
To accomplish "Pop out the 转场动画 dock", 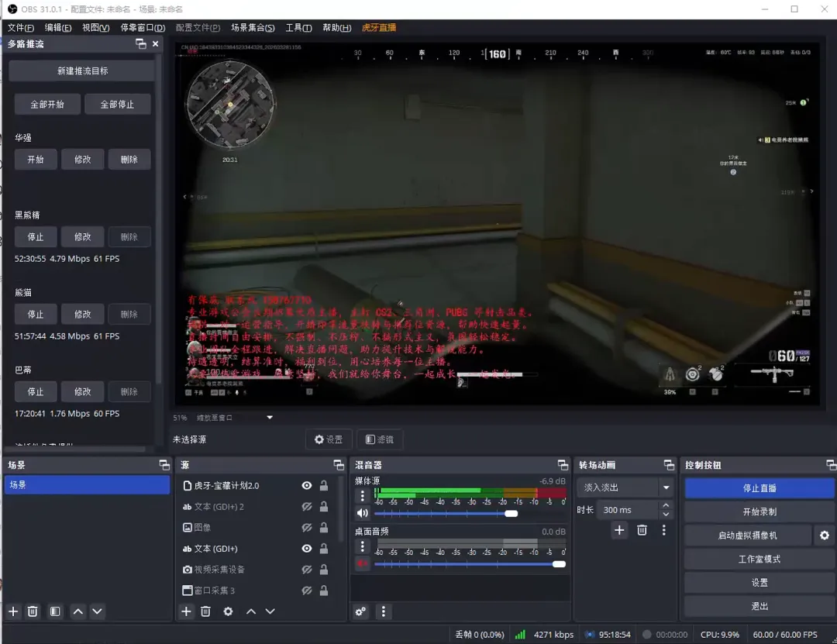I will coord(669,465).
